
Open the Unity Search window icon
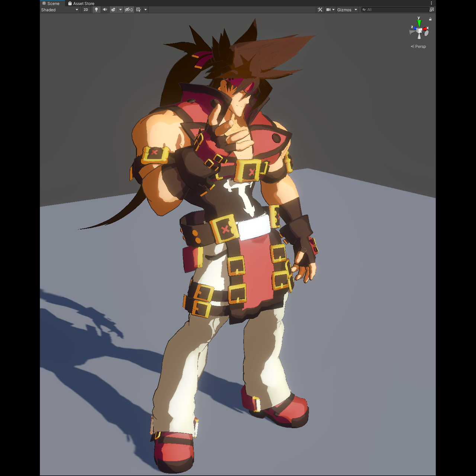(x=432, y=10)
